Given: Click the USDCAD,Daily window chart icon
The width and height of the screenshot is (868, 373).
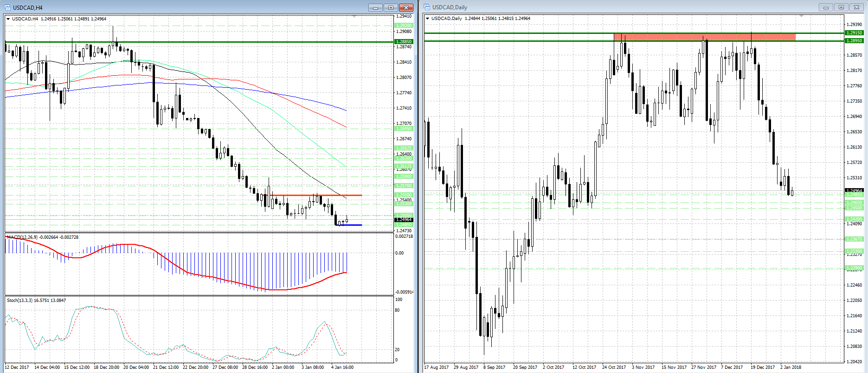Looking at the screenshot, I should click(427, 7).
